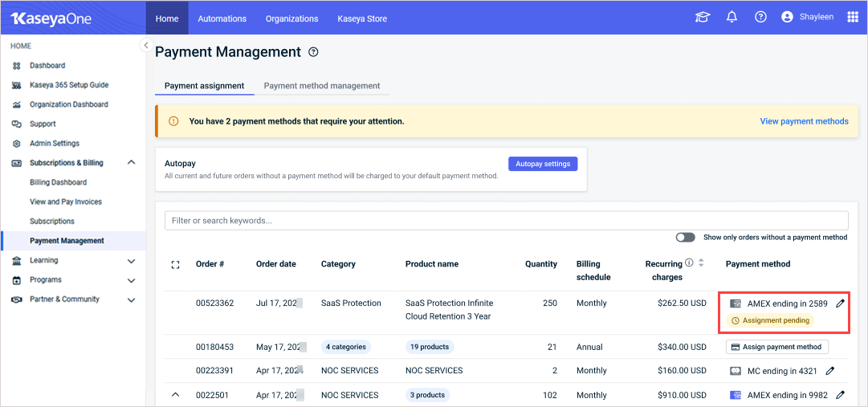Click the Subscriptions & Billing card icon
This screenshot has width=868, height=407.
(17, 163)
